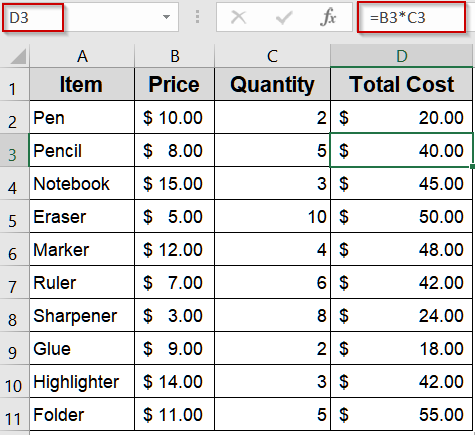Click the $ 11.00 price cell
The height and width of the screenshot is (435, 475).
175,414
